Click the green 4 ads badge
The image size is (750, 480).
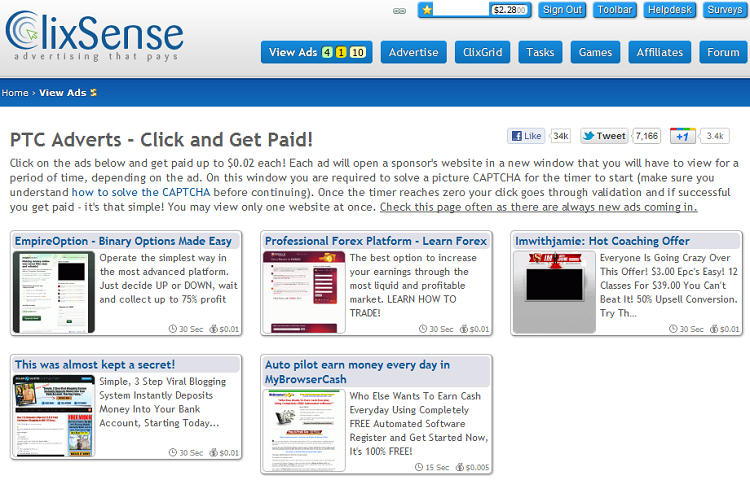[327, 52]
